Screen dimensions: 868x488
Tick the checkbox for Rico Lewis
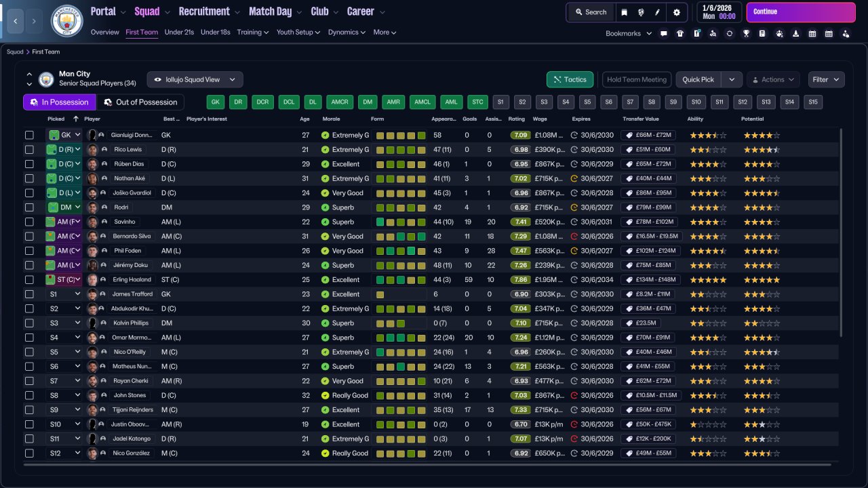(29, 150)
